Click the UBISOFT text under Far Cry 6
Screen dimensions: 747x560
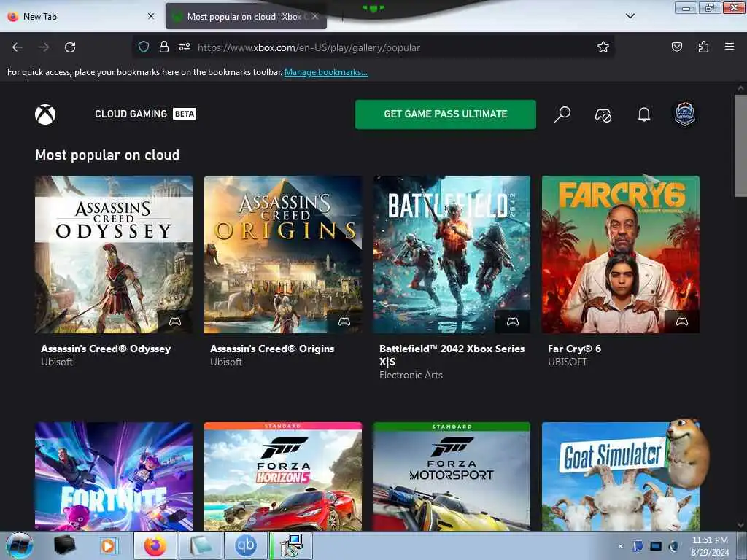point(568,362)
